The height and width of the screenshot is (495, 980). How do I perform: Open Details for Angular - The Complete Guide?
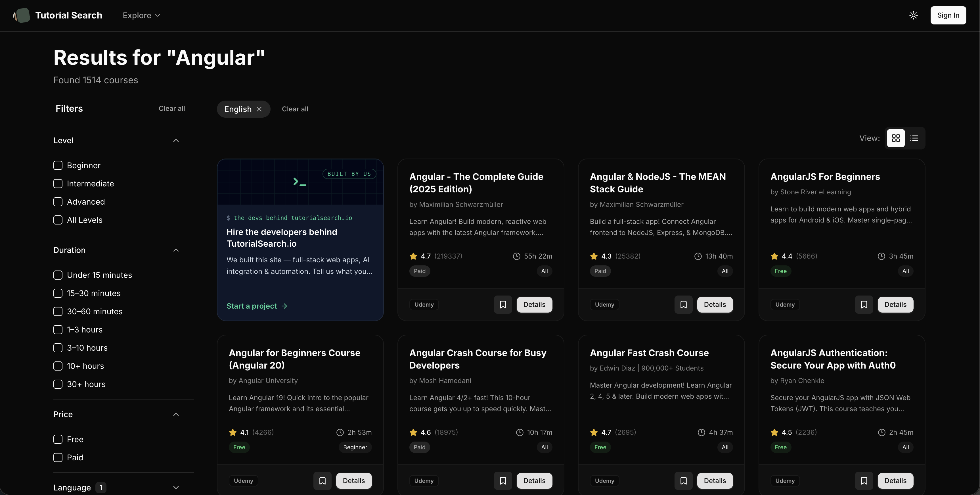click(x=534, y=305)
